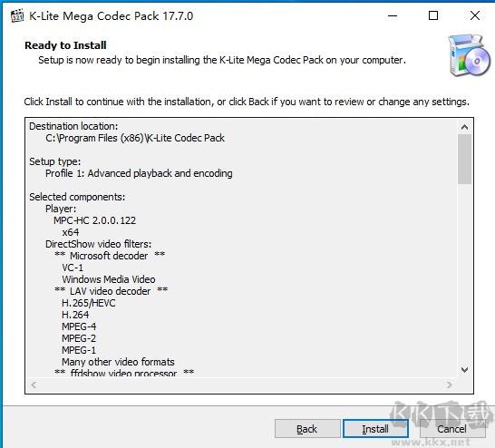Click the 'H.264' line
The height and width of the screenshot is (448, 495).
click(75, 315)
